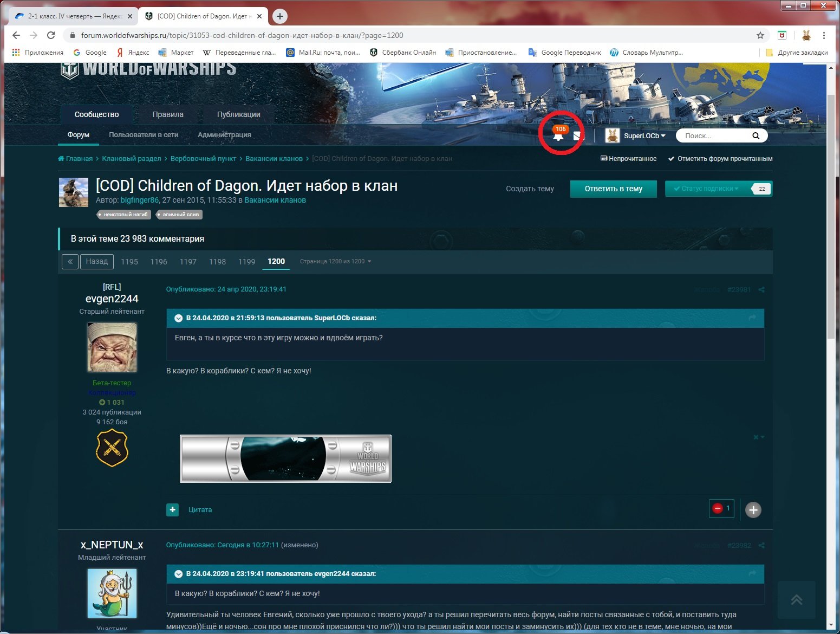
Task: Open Сбербанк Онлайн bookmark
Action: tap(402, 53)
